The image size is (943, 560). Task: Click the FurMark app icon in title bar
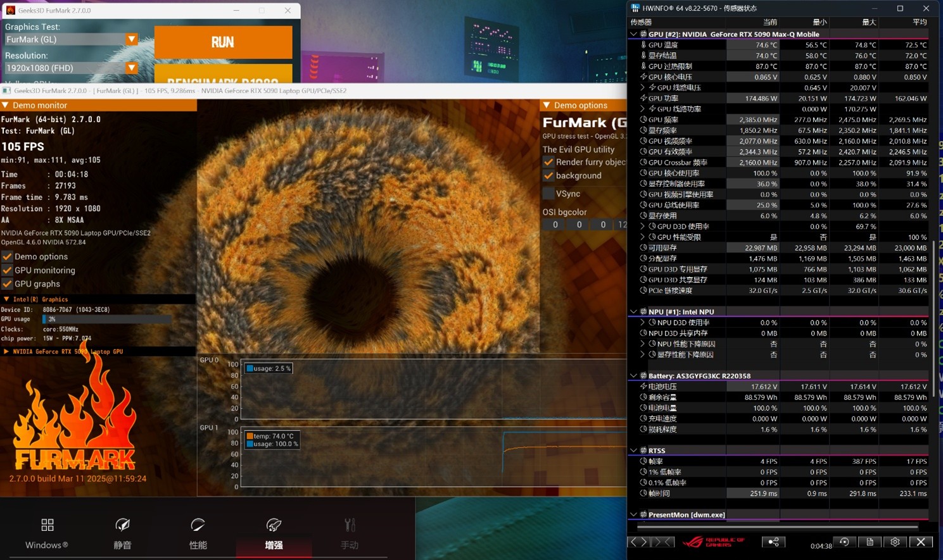coord(10,10)
